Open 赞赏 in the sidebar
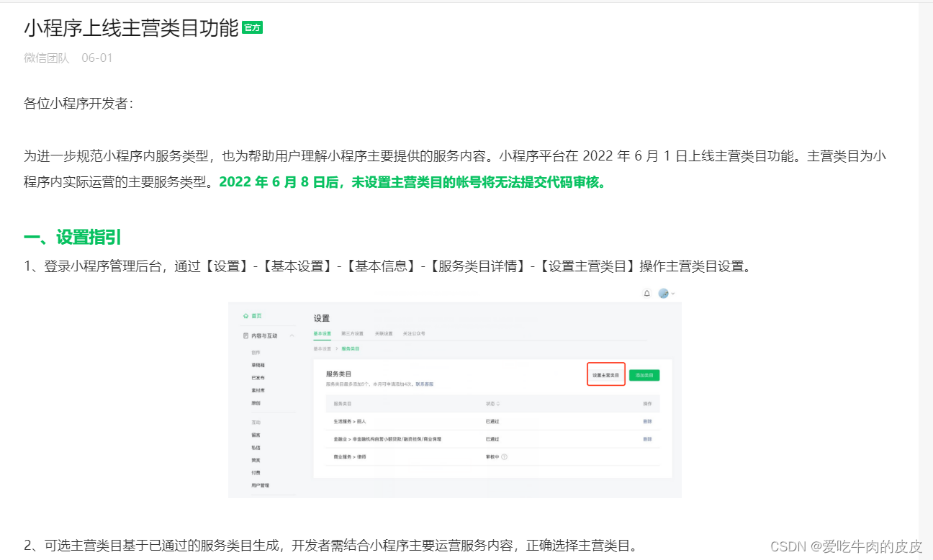Image resolution: width=933 pixels, height=560 pixels. point(256,460)
